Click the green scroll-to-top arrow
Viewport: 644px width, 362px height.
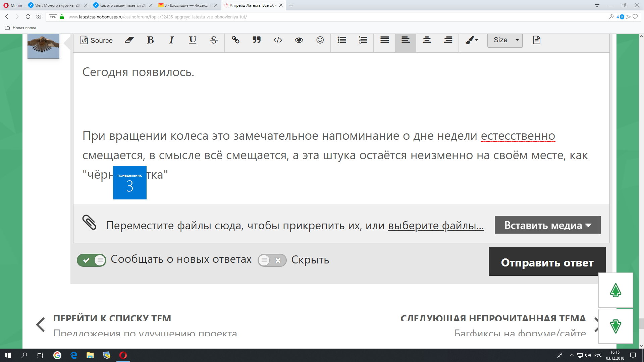pyautogui.click(x=615, y=290)
